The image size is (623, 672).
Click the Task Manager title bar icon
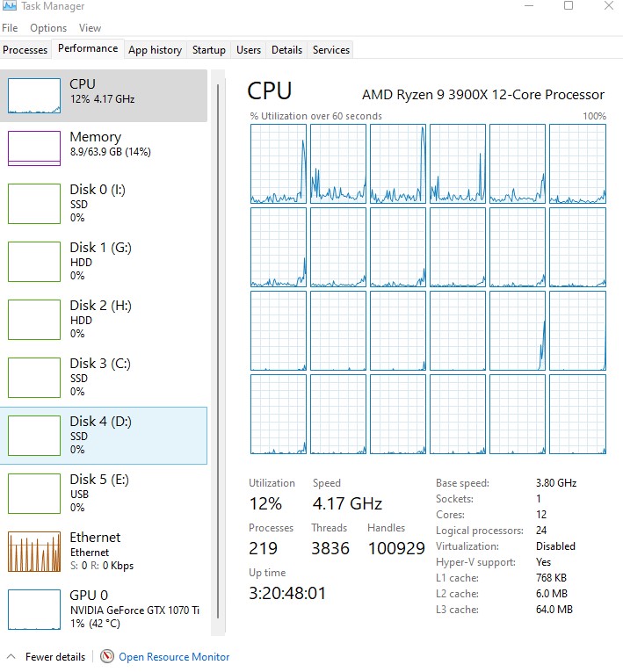tap(10, 5)
